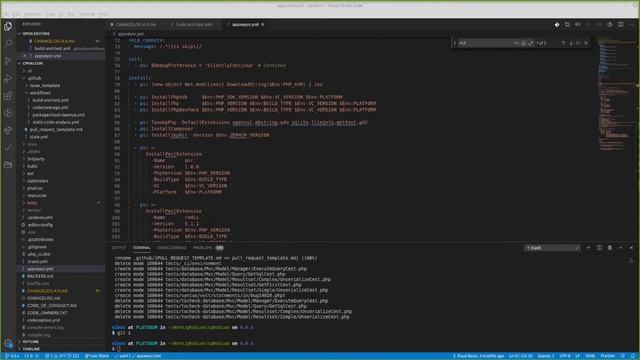This screenshot has width=640, height=360.
Task: Select build-and-test.yml under Open Editors
Action: coord(52,49)
